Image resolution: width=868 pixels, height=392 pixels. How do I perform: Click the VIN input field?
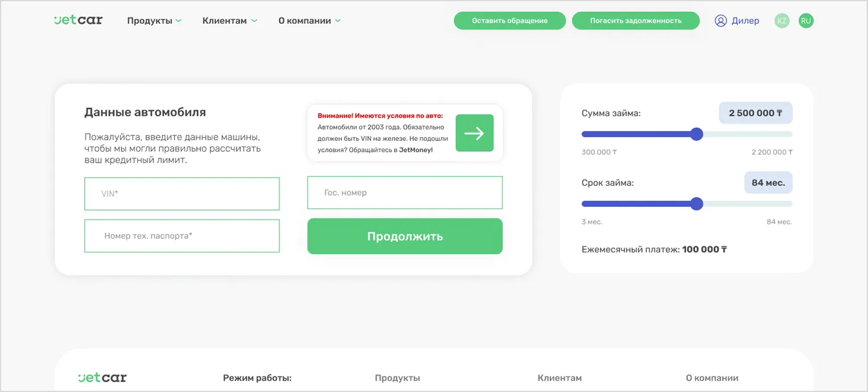click(x=181, y=193)
